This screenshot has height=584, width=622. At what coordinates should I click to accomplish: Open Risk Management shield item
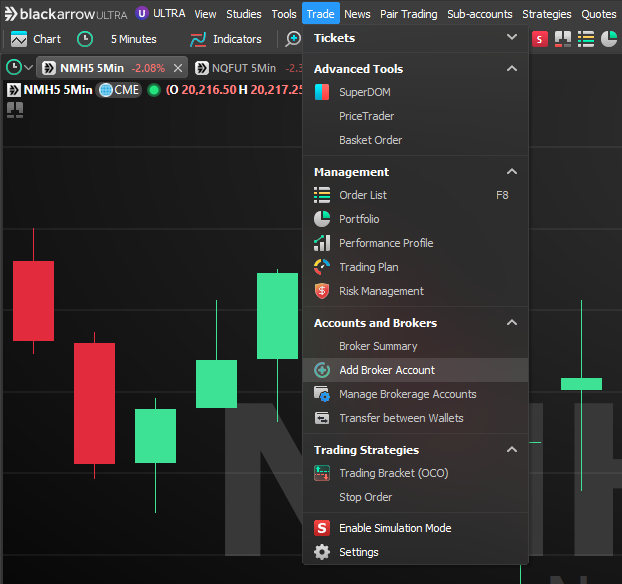coord(381,291)
